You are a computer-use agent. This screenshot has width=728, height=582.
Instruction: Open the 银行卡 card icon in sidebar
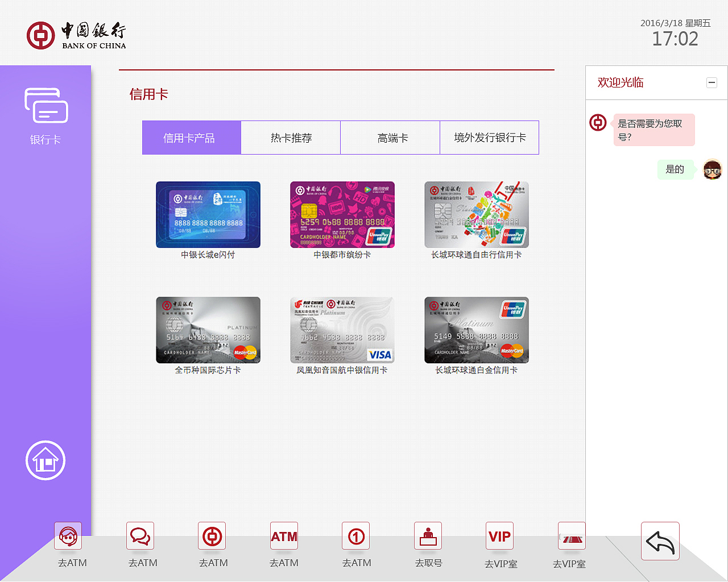click(46, 105)
